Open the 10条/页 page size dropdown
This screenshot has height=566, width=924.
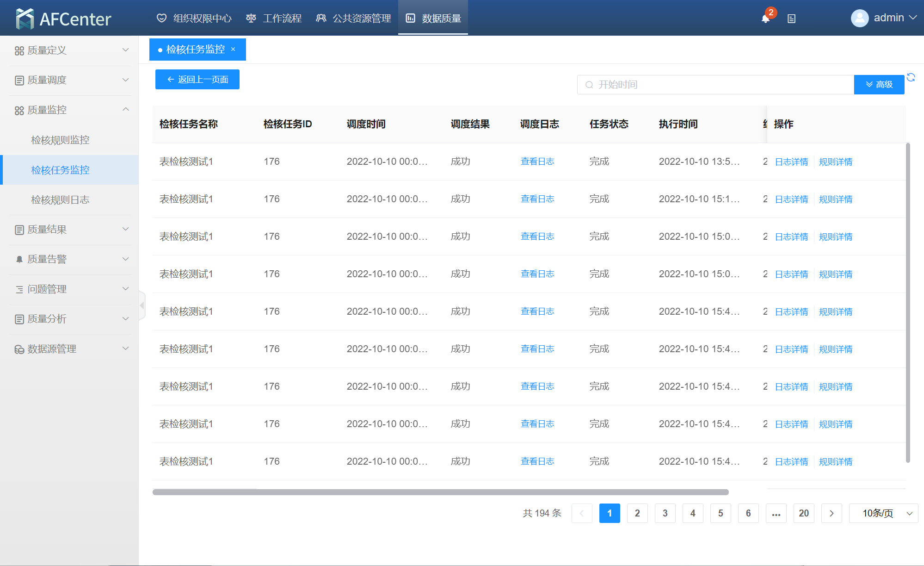883,513
